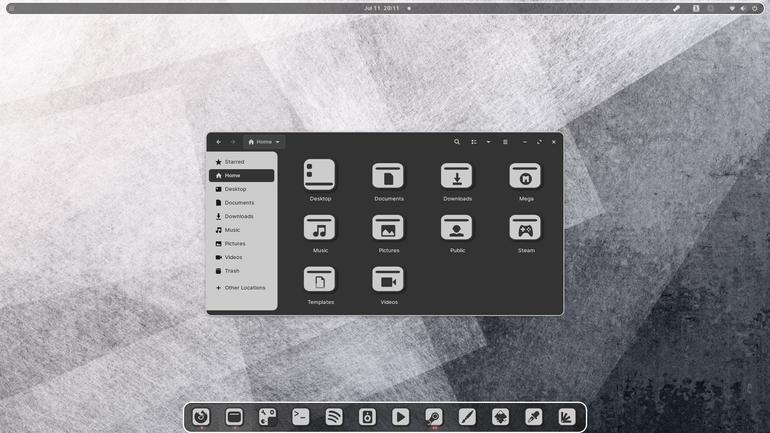Open the clock in the top bar
This screenshot has width=770, height=433.
pos(382,8)
